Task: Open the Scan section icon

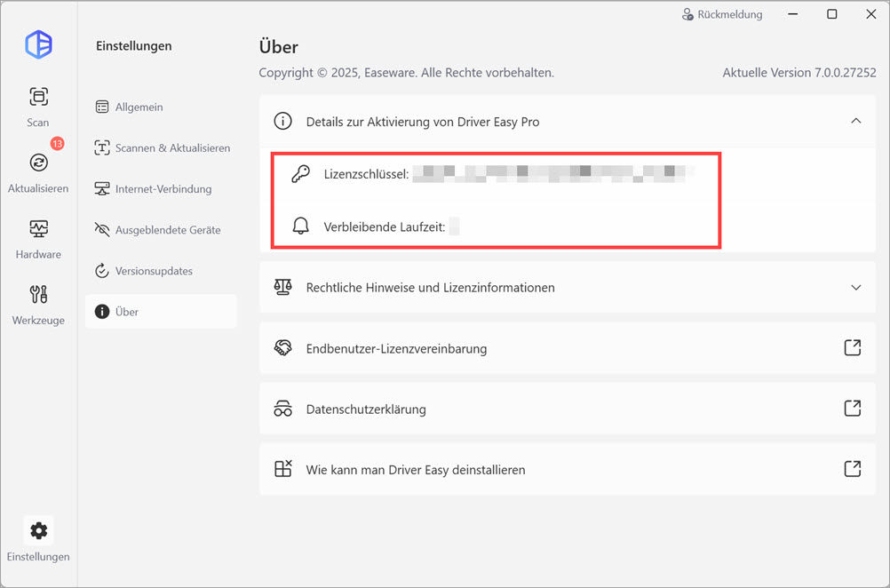Action: pos(38,97)
